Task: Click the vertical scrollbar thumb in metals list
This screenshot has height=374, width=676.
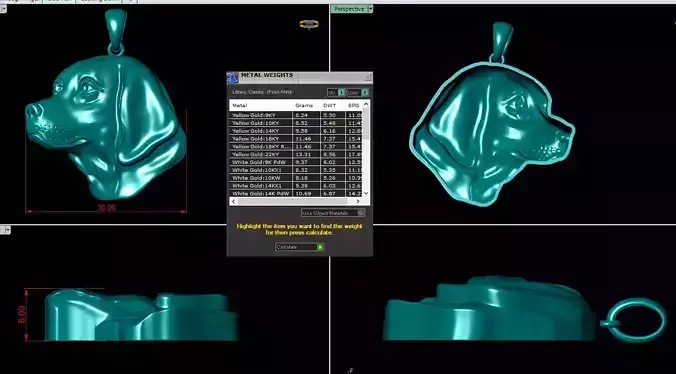Action: tap(366, 125)
